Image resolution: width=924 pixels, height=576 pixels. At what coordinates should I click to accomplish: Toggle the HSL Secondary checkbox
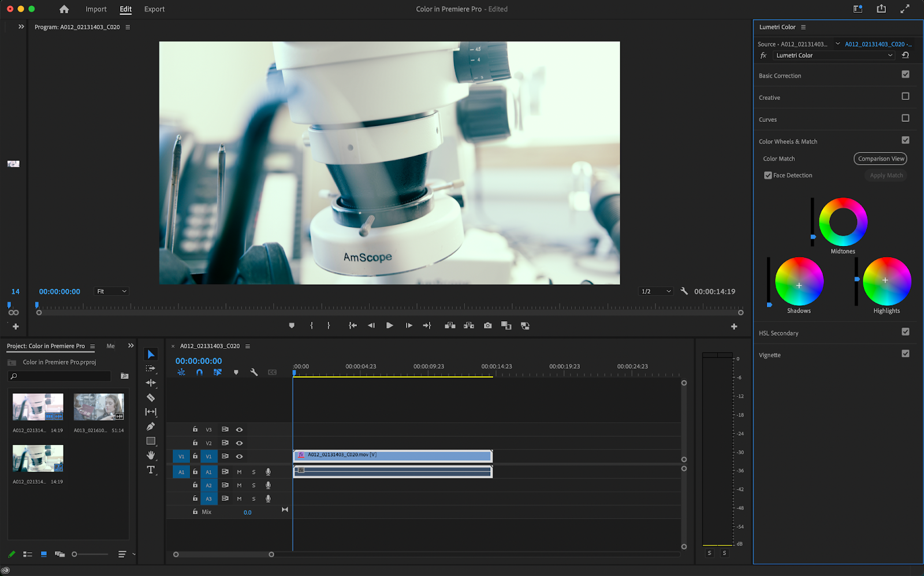coord(906,332)
